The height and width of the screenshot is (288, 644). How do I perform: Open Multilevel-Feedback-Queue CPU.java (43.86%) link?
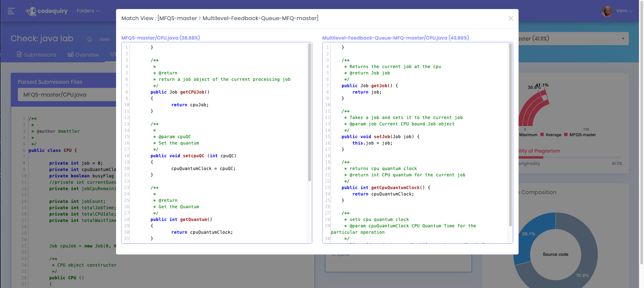[x=395, y=38]
